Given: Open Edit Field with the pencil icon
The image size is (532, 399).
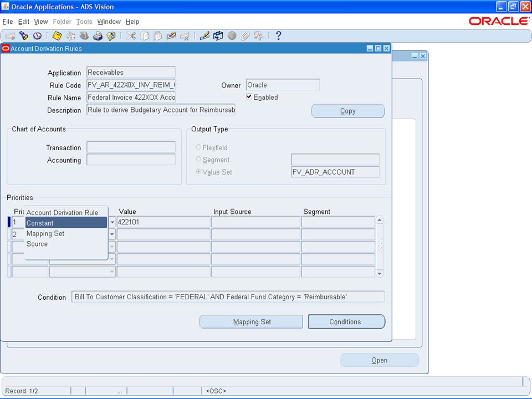Looking at the screenshot, I should 204,35.
